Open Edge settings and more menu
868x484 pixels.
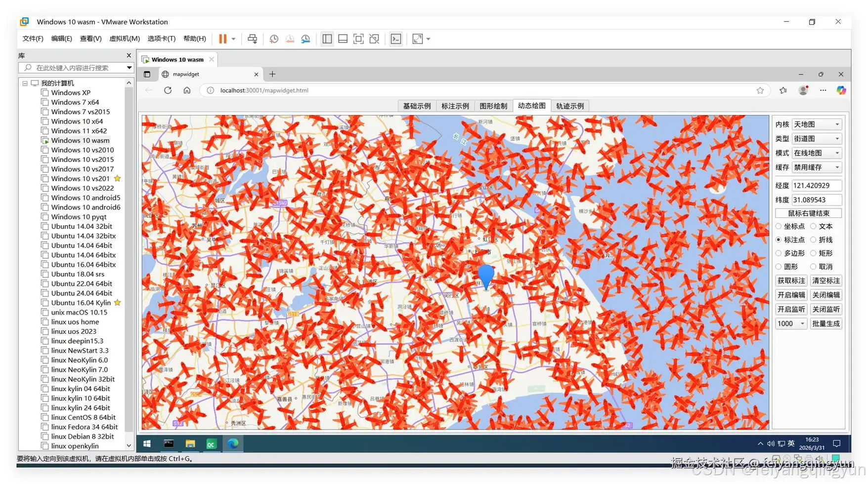[823, 90]
